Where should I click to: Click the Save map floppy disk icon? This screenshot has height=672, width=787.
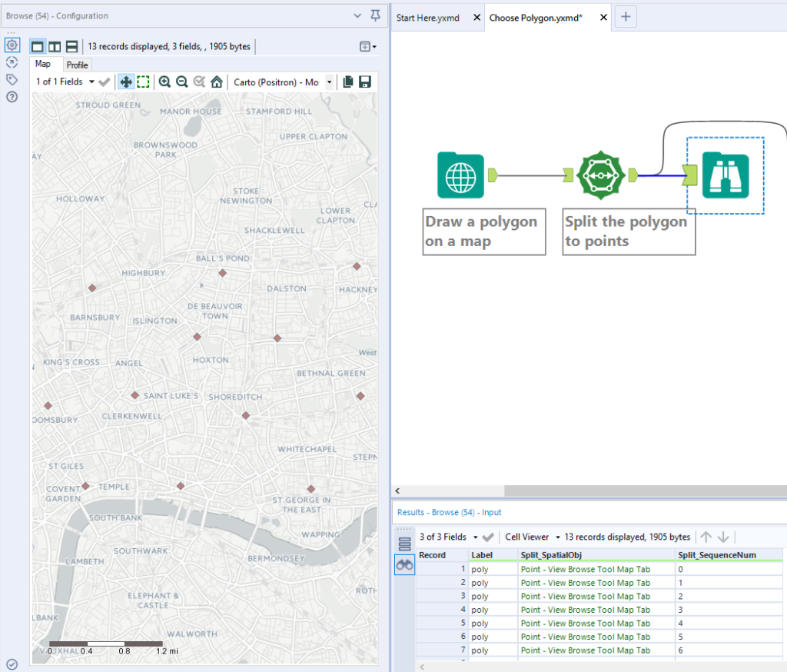click(x=365, y=82)
